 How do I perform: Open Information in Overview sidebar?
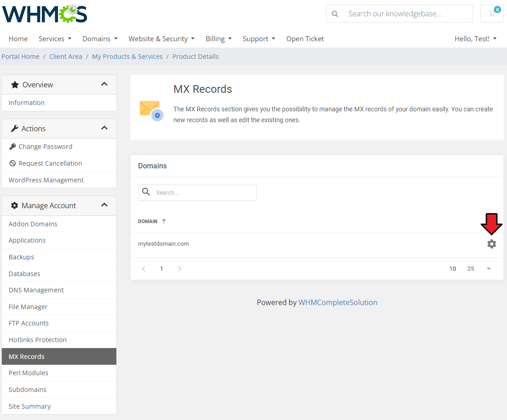59,103
